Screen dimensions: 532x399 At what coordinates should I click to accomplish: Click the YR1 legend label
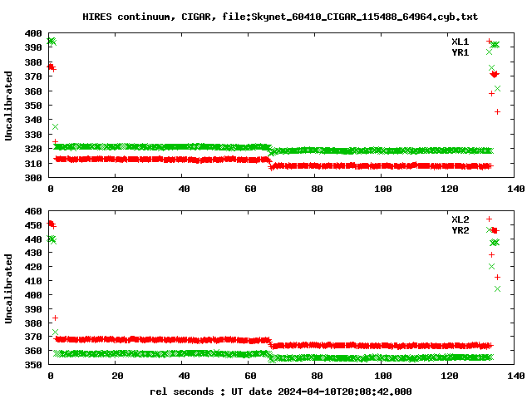coord(460,52)
